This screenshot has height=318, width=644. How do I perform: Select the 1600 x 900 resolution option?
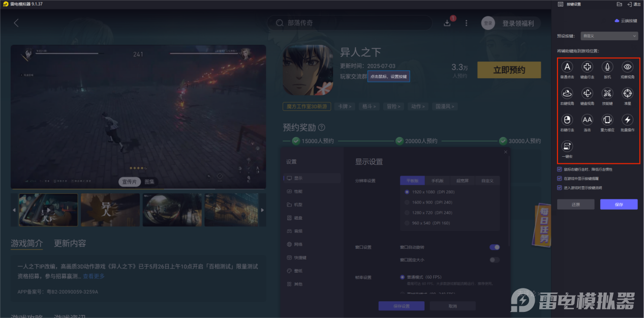(x=406, y=201)
